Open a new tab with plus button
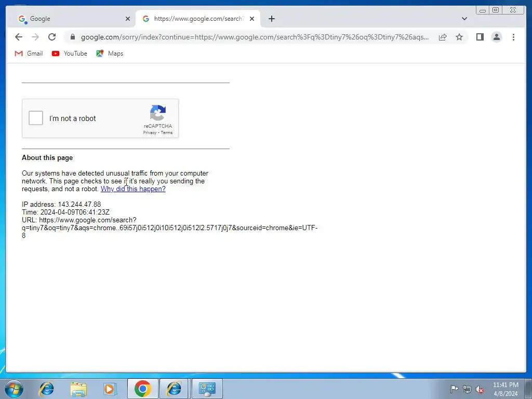 pos(271,19)
